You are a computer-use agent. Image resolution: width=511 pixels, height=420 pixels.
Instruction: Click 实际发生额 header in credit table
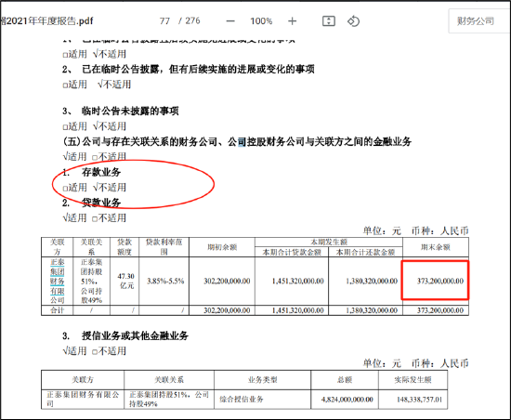point(413,380)
